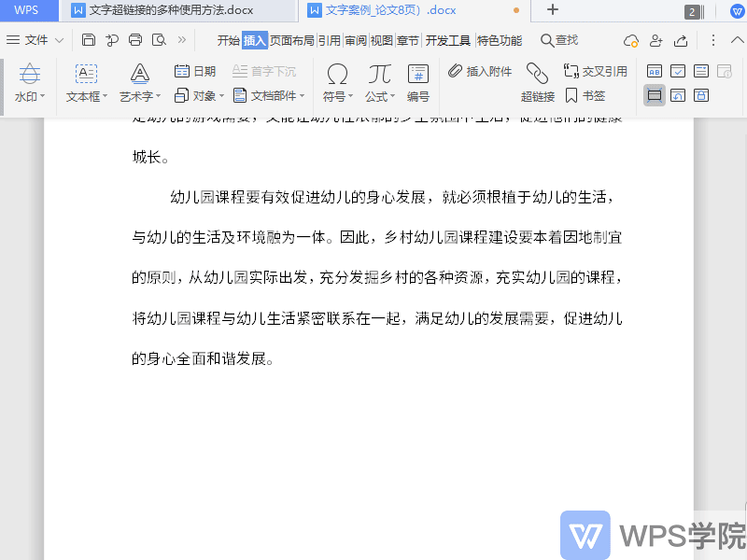Switch to the 审阅 tab
Screen dimensions: 747x560
[356, 40]
